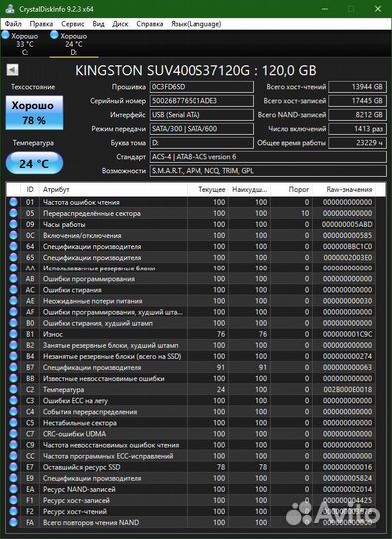Click status icon of row 01 Частота ошибок чтения
The height and width of the screenshot is (539, 392).
pyautogui.click(x=13, y=202)
